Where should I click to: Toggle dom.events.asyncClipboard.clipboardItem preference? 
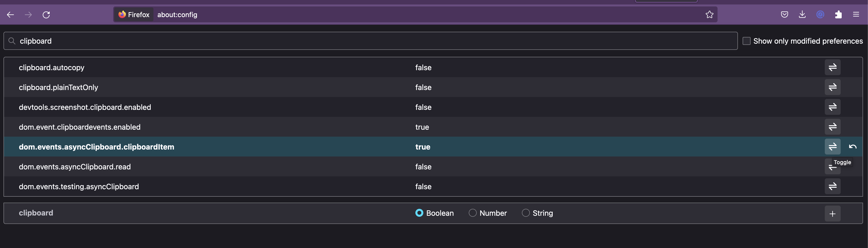click(x=833, y=147)
